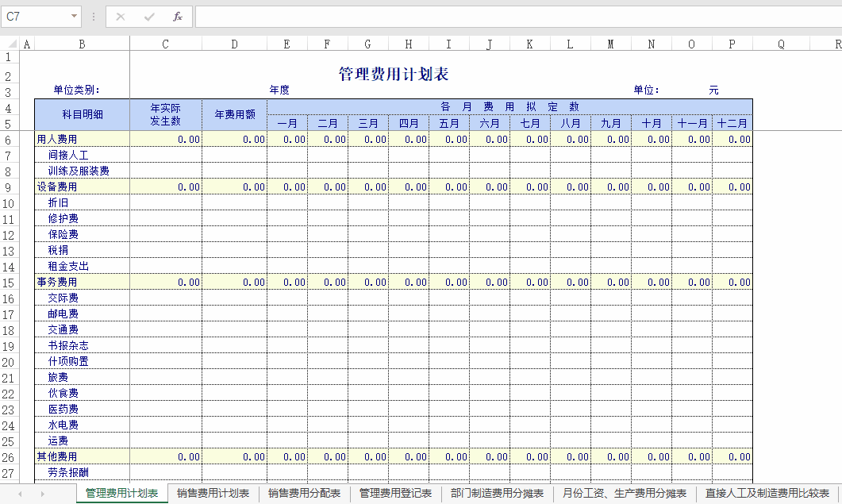Click the 交际费 row label
This screenshot has height=504, width=842.
pyautogui.click(x=63, y=298)
